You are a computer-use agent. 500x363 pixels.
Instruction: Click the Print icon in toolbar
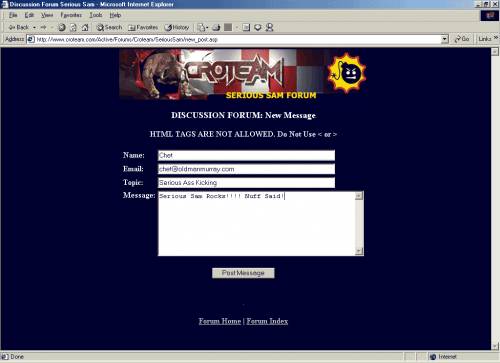coord(216,27)
